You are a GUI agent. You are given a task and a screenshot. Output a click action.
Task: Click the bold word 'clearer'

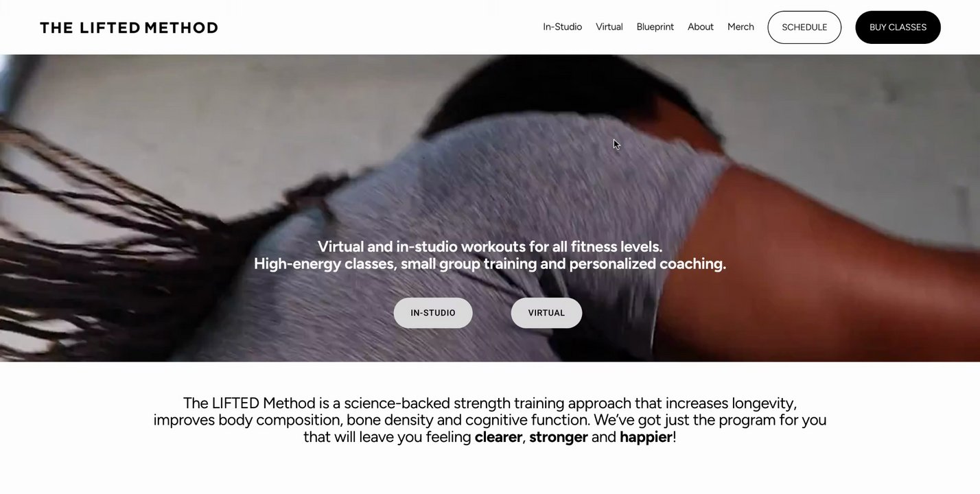[498, 437]
